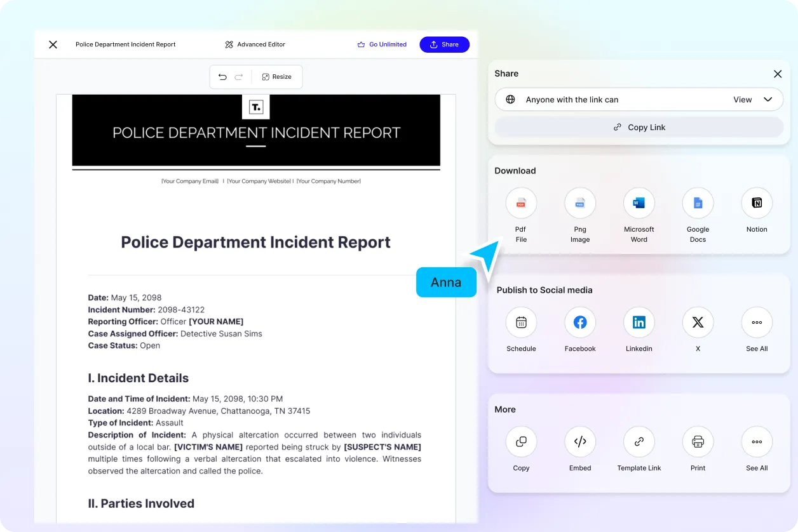Screen dimensions: 798x532
Task: Publish to Facebook
Action: tap(580, 323)
